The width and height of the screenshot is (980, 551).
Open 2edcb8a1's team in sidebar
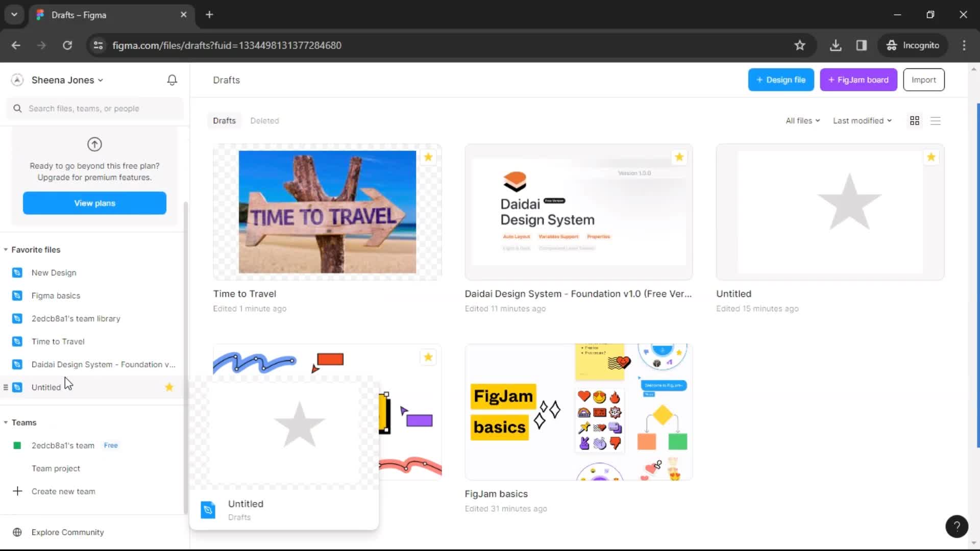pos(63,445)
